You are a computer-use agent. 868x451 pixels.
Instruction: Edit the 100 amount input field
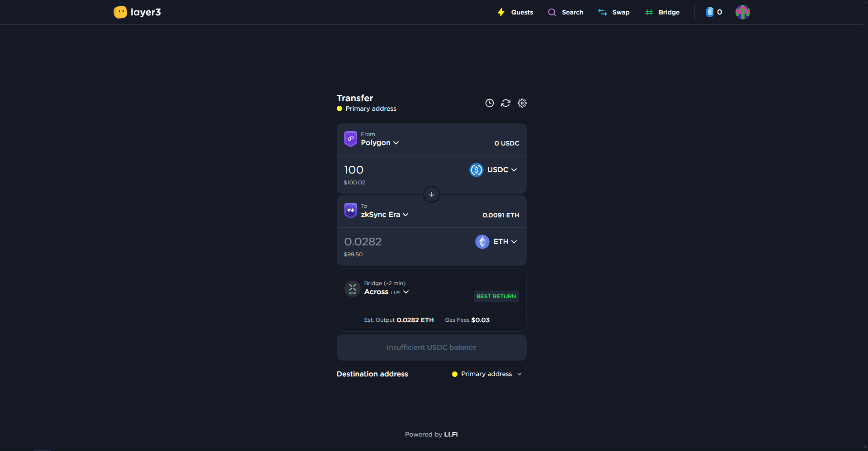coord(354,170)
